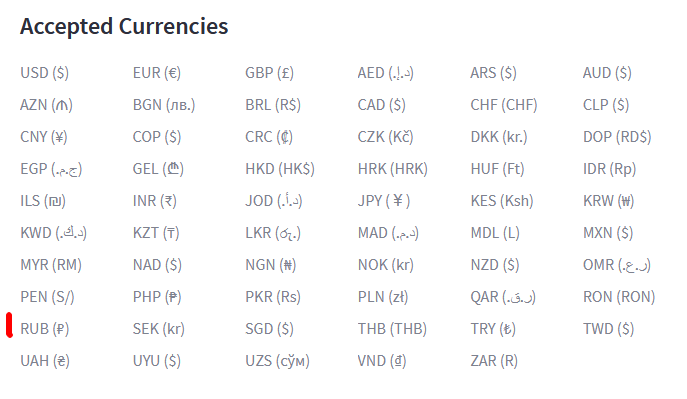Viewport: 687px width, 399px height.
Task: Select CAD ($) in the list
Action: pyautogui.click(x=382, y=105)
